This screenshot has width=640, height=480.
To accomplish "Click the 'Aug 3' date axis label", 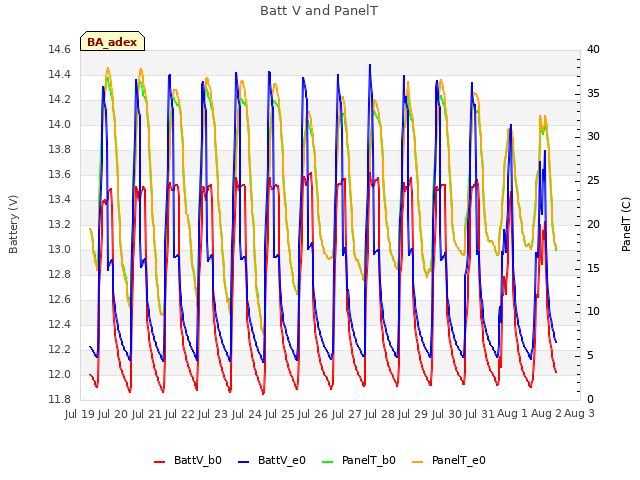I will click(x=579, y=414).
